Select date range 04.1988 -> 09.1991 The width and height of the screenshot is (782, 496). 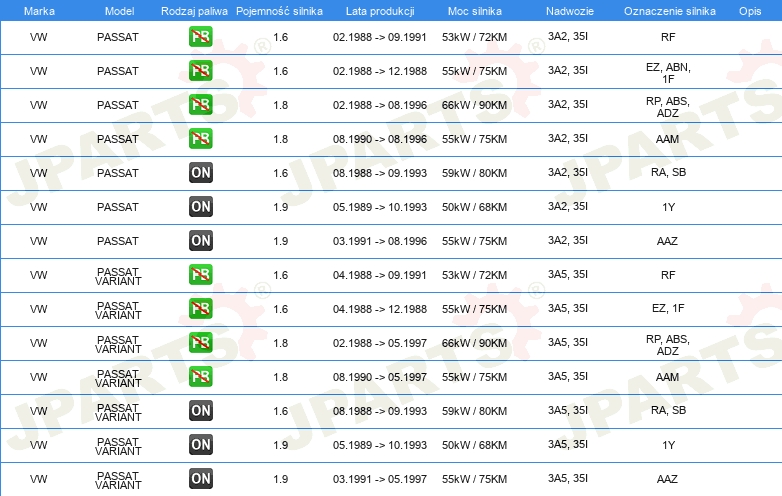point(380,275)
